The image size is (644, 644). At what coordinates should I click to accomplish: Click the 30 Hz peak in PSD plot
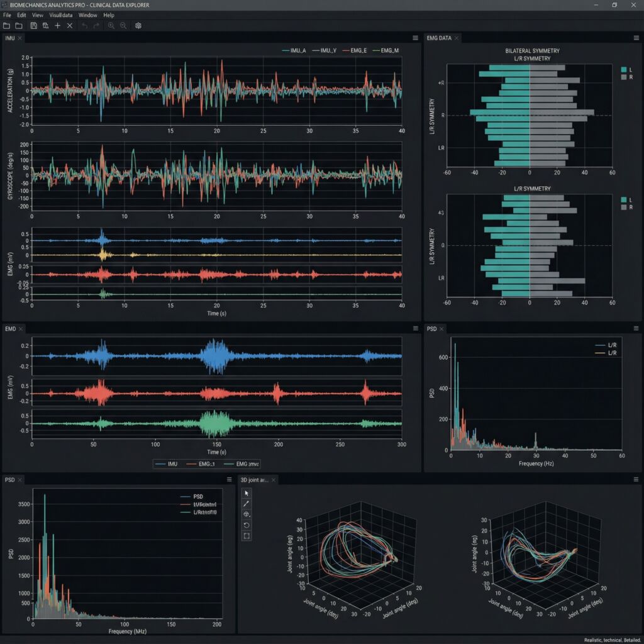[x=535, y=435]
